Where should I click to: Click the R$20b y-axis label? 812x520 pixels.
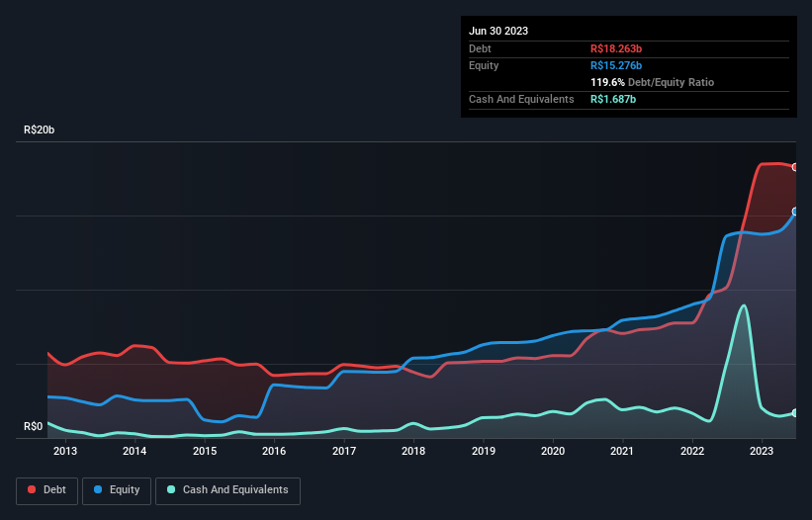(39, 130)
